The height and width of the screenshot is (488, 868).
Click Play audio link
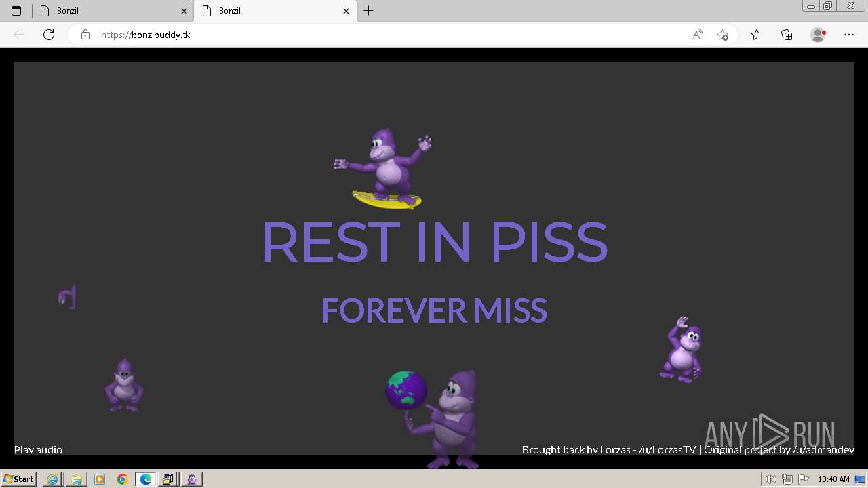click(x=38, y=449)
